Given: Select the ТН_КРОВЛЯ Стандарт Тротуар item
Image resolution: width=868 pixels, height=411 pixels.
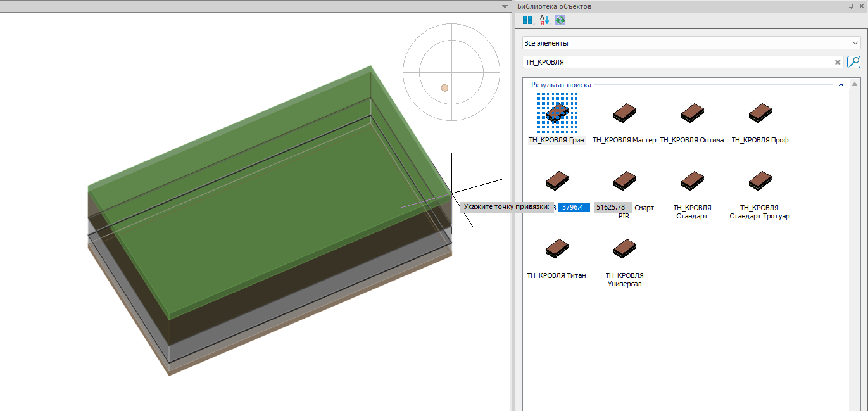Looking at the screenshot, I should pyautogui.click(x=759, y=182).
